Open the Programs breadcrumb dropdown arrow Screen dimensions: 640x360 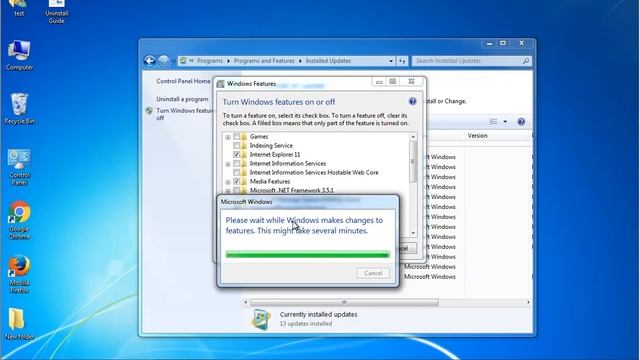pos(228,61)
